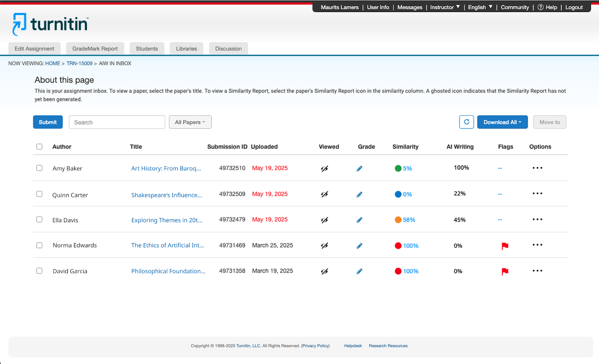This screenshot has width=599, height=364.
Task: Tick the checkbox next to Norma Edwards
Action: [x=39, y=245]
